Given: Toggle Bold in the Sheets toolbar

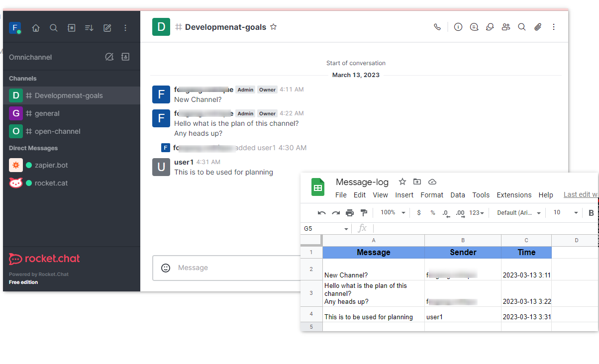Looking at the screenshot, I should [592, 213].
